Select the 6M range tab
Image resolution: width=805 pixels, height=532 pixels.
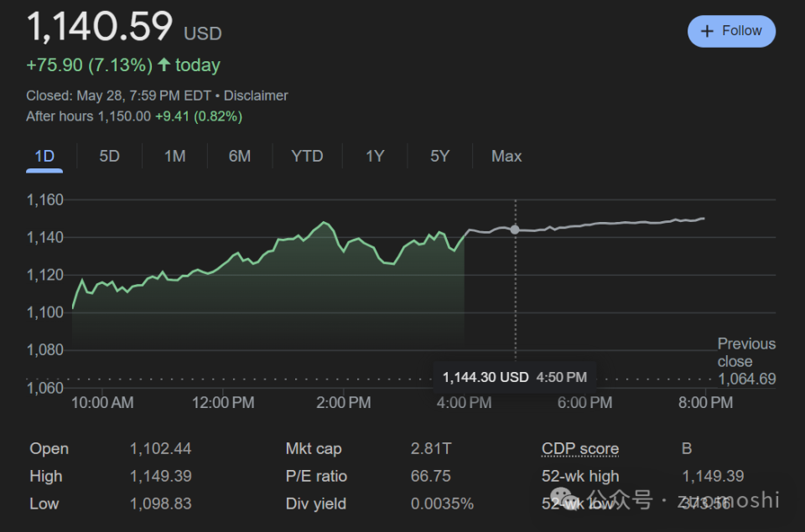pos(240,156)
